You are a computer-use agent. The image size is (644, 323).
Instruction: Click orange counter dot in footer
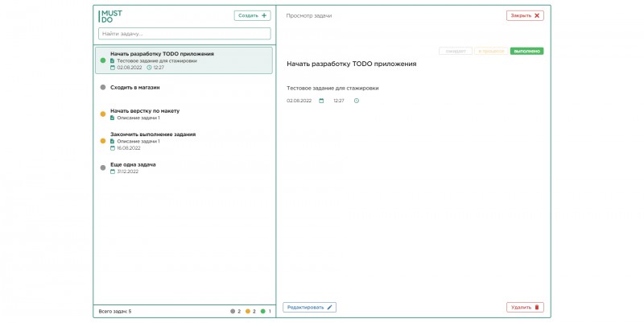[248, 312]
